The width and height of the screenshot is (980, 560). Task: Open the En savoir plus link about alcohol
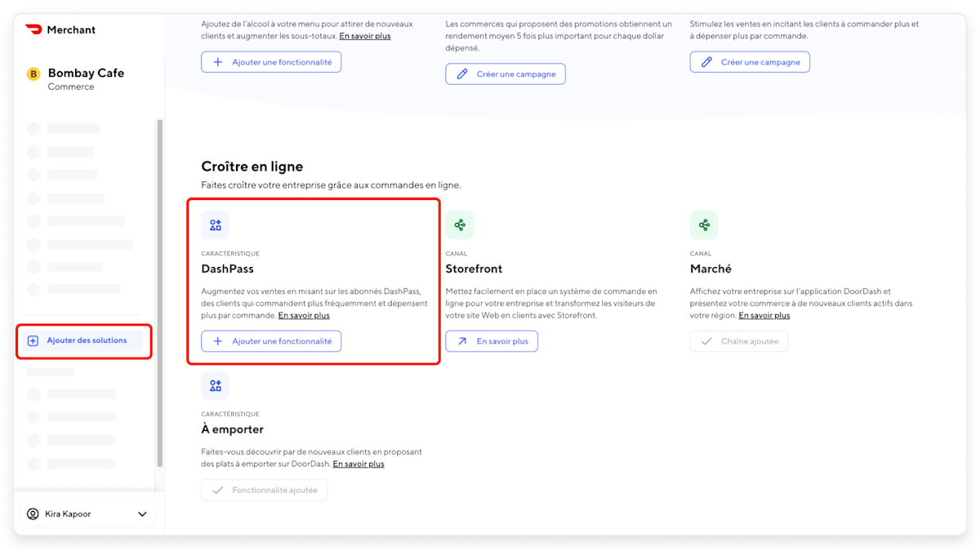pyautogui.click(x=365, y=36)
